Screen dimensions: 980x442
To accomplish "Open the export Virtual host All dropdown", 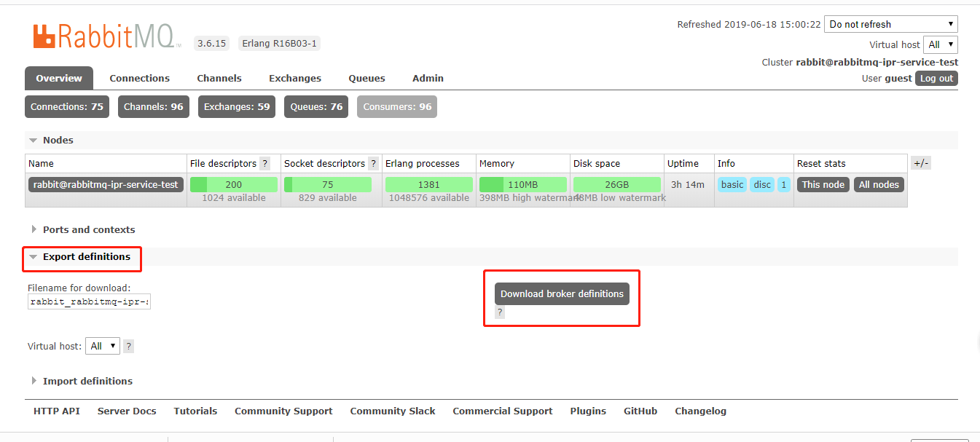I will 103,346.
